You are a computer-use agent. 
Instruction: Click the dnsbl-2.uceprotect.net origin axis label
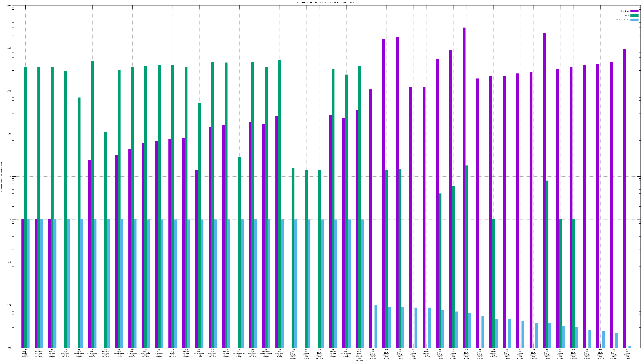266,354
